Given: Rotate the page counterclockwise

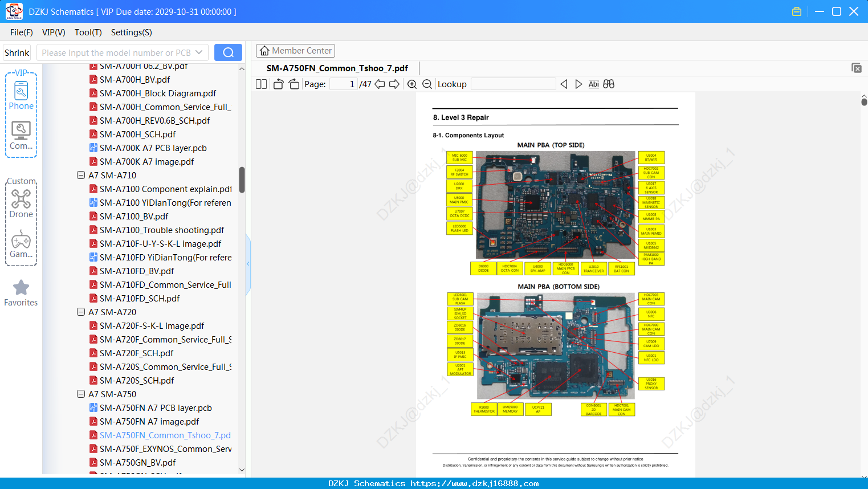Looking at the screenshot, I should (278, 84).
